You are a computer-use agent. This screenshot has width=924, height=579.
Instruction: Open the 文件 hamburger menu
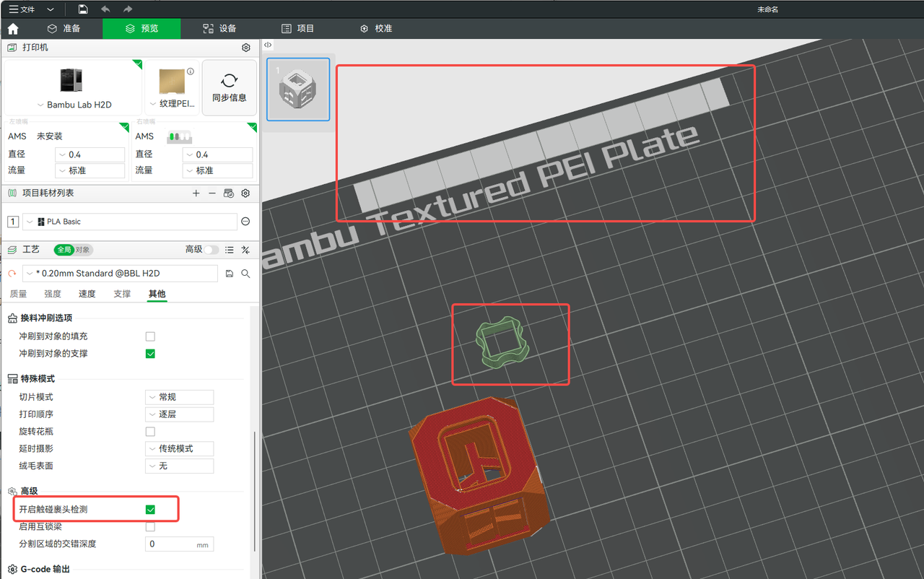22,9
